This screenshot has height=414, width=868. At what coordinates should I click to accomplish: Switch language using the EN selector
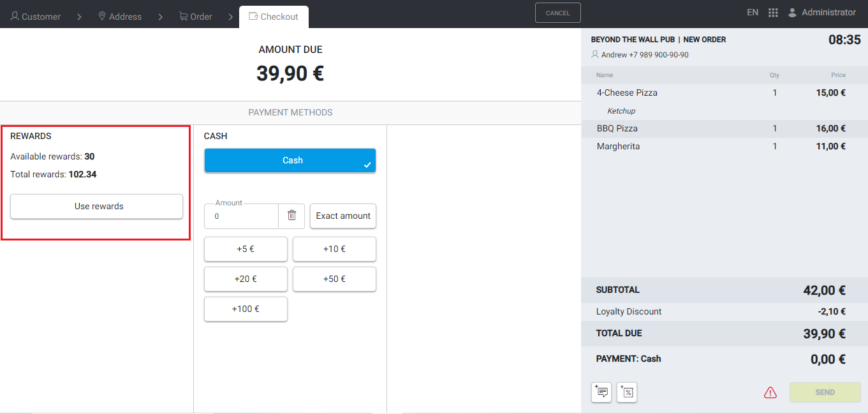pyautogui.click(x=753, y=13)
